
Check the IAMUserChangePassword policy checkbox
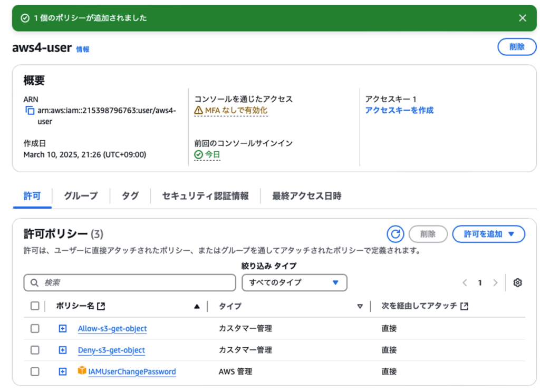(x=35, y=371)
